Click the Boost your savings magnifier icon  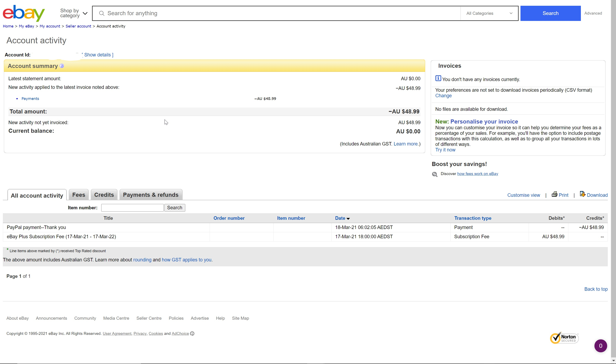pos(435,174)
